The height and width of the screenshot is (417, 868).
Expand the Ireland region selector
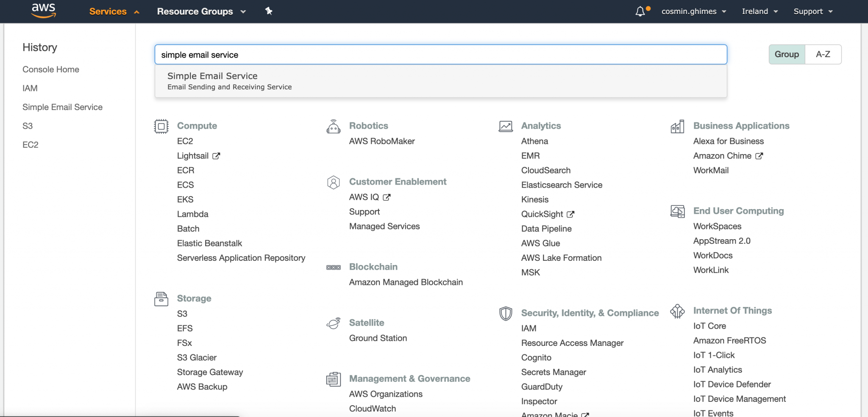759,11
